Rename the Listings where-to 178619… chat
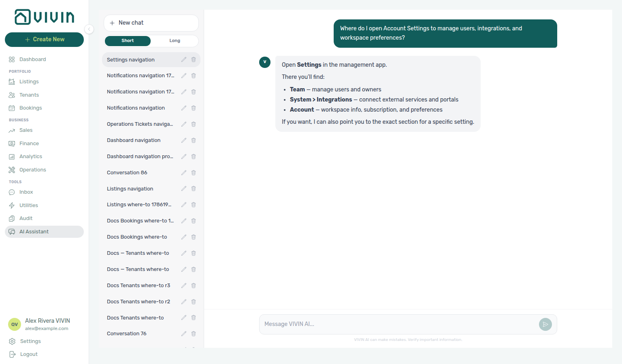Image resolution: width=622 pixels, height=364 pixels. 184,205
